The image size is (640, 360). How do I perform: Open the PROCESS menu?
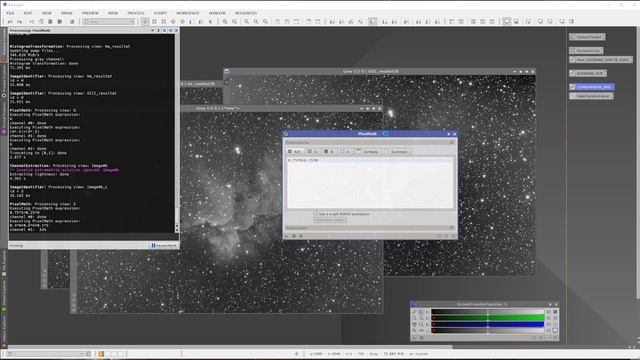(136, 13)
